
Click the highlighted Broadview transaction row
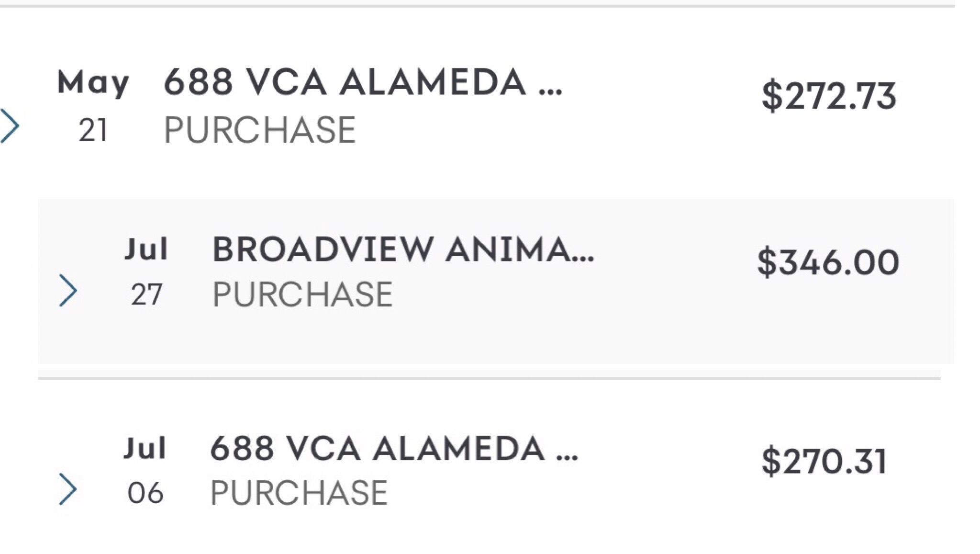click(x=496, y=281)
